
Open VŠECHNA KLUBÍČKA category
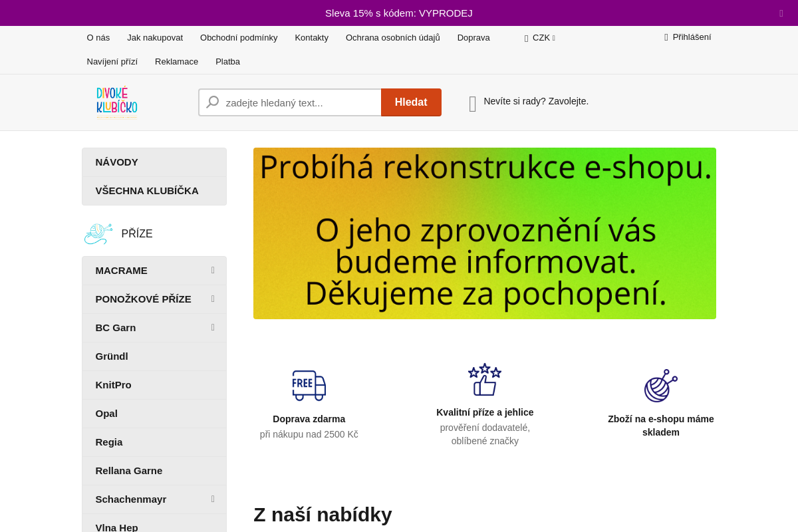(x=154, y=191)
